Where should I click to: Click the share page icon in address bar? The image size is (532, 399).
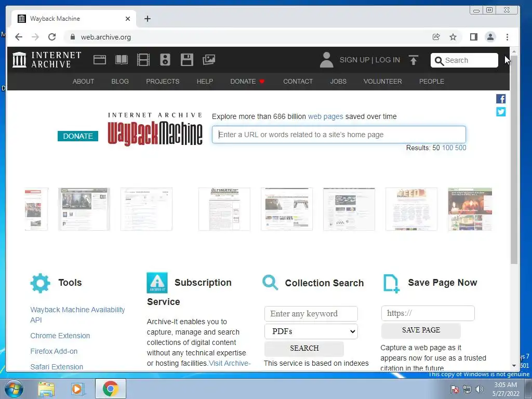click(x=436, y=37)
